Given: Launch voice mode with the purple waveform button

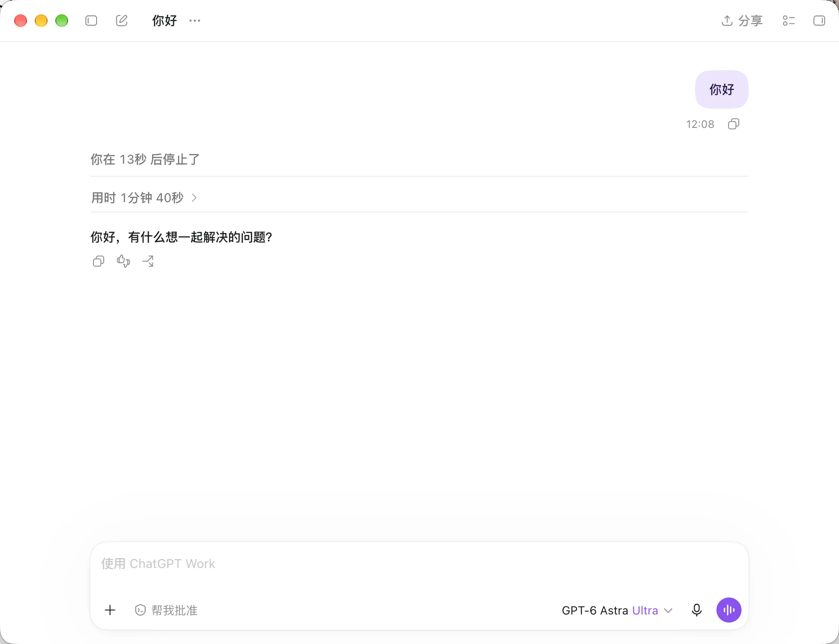Looking at the screenshot, I should coord(729,610).
